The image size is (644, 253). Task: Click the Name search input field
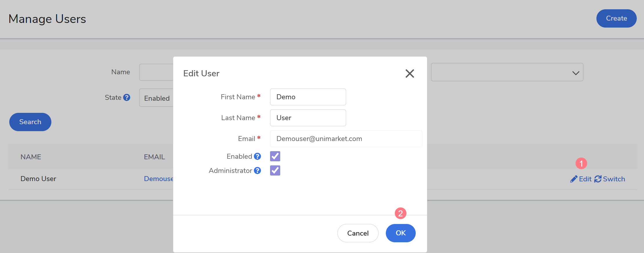tap(156, 72)
